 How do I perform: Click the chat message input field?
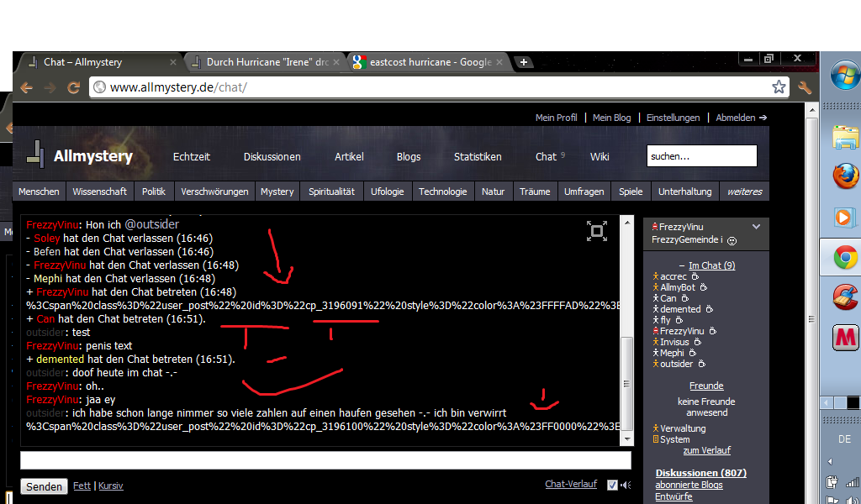tap(325, 460)
